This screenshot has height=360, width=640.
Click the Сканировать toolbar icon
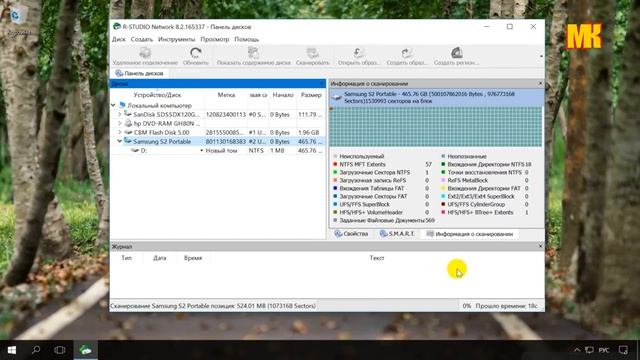click(313, 53)
